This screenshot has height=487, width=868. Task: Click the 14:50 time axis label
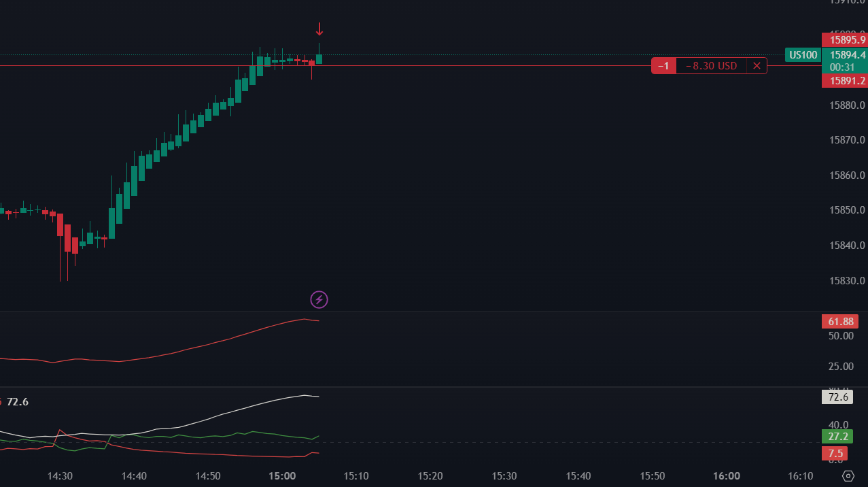coord(208,476)
